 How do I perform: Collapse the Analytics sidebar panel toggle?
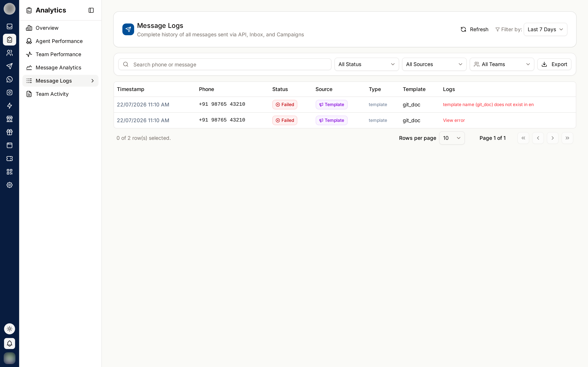tap(91, 10)
